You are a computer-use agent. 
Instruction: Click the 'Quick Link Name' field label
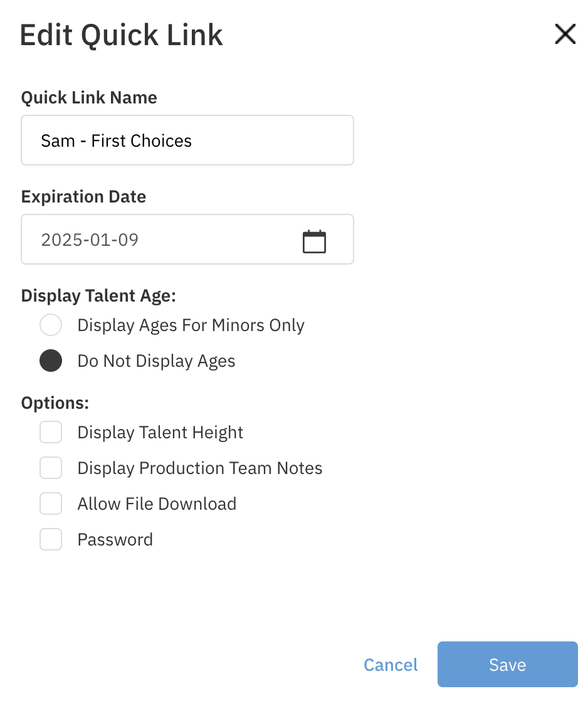point(89,98)
